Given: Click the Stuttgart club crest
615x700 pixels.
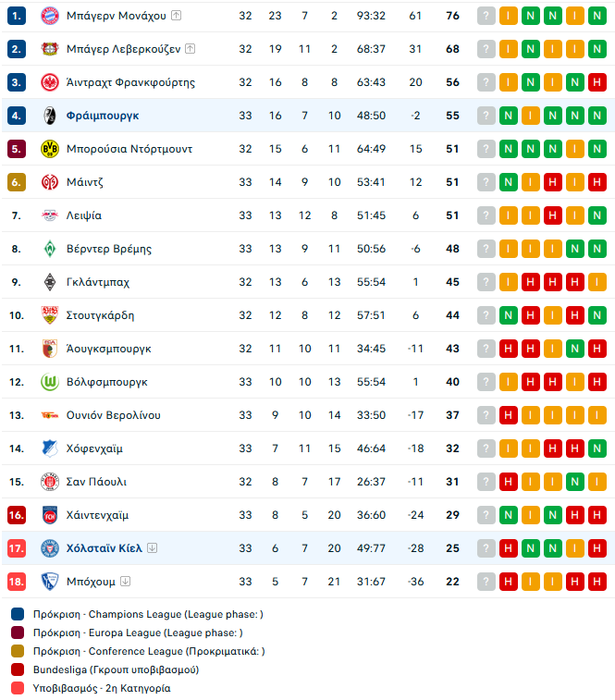Looking at the screenshot, I should pos(50,315).
